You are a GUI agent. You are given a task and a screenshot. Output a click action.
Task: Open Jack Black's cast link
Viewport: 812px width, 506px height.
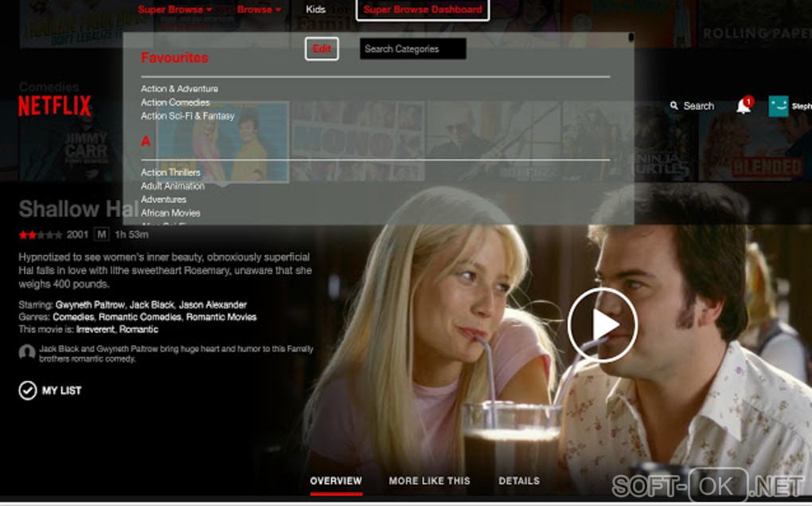pos(151,305)
